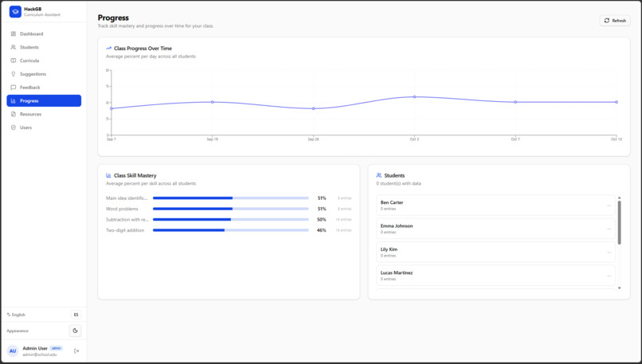Click the Oct 7 data point on chart
This screenshot has height=364, width=642.
(x=515, y=102)
